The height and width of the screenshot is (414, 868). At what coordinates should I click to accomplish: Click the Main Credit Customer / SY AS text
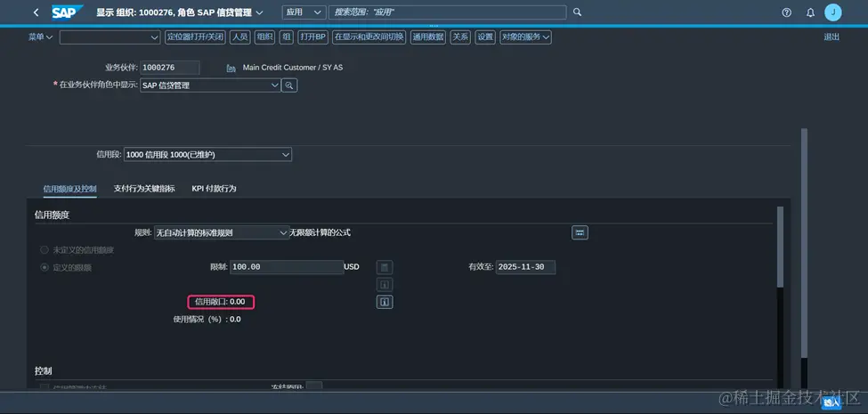293,68
